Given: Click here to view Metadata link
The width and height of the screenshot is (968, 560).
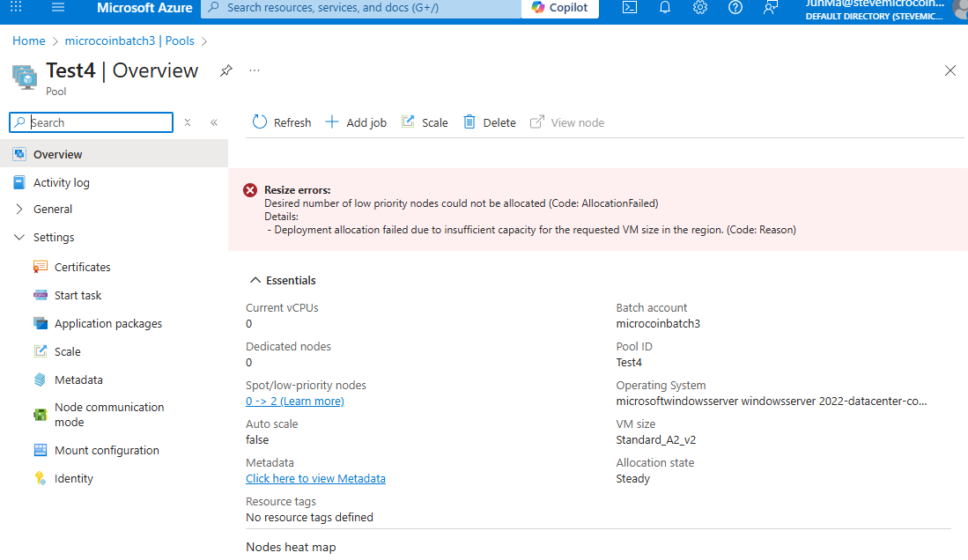Looking at the screenshot, I should tap(315, 478).
